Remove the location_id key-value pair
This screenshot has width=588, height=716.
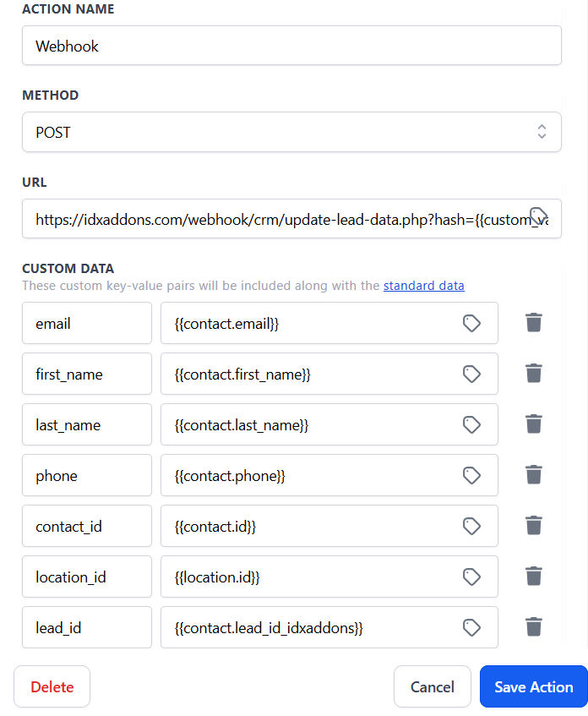pyautogui.click(x=533, y=577)
